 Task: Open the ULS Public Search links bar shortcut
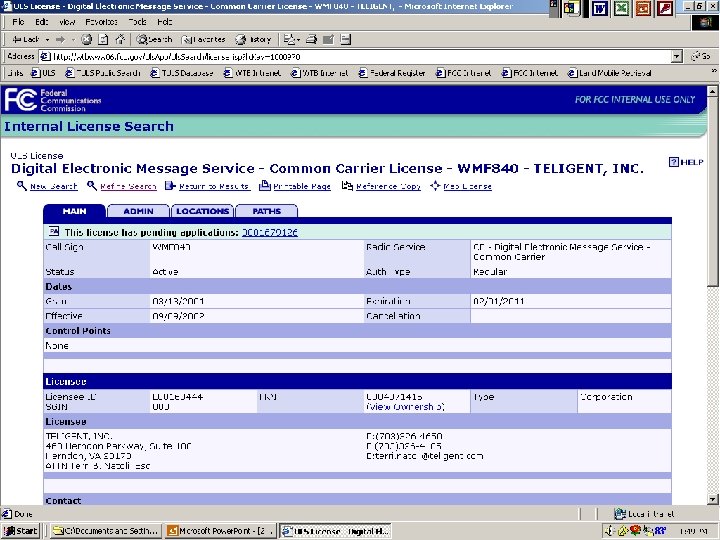click(x=103, y=73)
